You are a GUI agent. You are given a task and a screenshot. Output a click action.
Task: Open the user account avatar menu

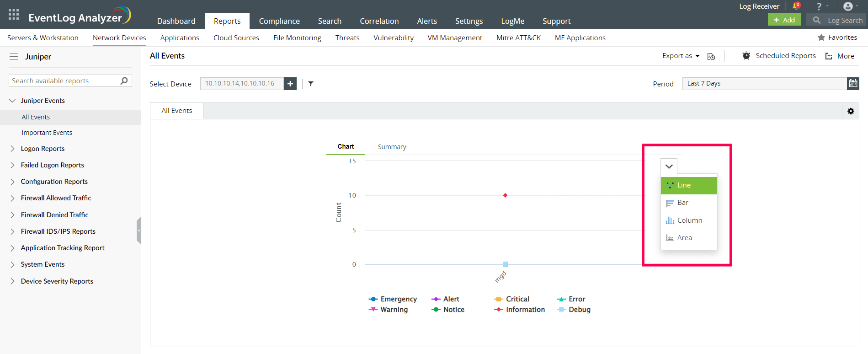click(x=848, y=6)
